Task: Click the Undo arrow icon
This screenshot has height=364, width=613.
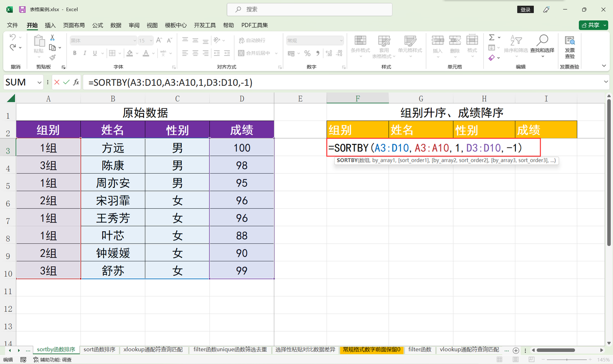Action: (x=12, y=38)
